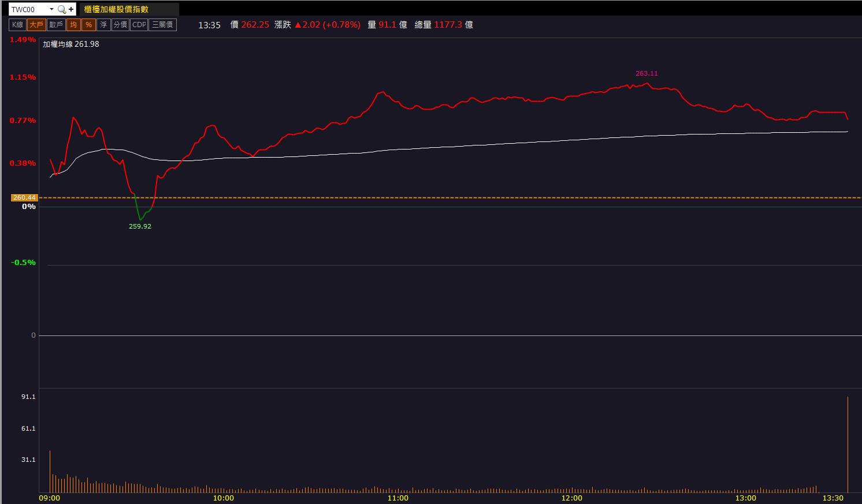Click the 260.44 reference price marker
The image size is (862, 504).
tap(24, 197)
